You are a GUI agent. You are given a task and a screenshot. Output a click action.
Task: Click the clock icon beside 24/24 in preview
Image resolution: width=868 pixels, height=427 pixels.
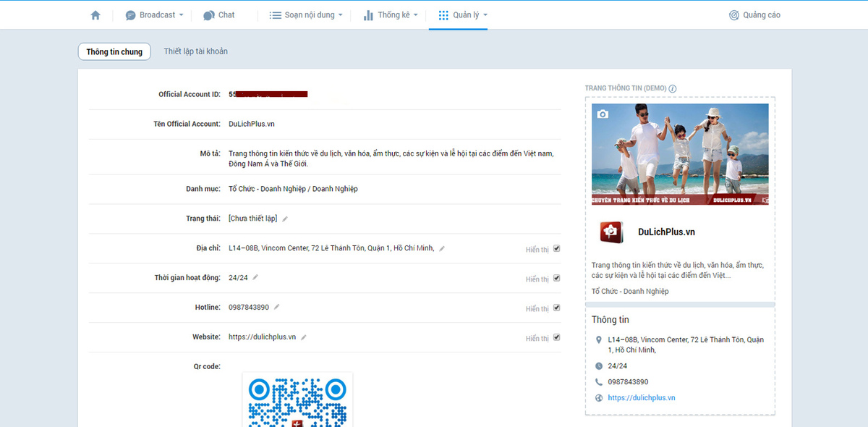[598, 366]
